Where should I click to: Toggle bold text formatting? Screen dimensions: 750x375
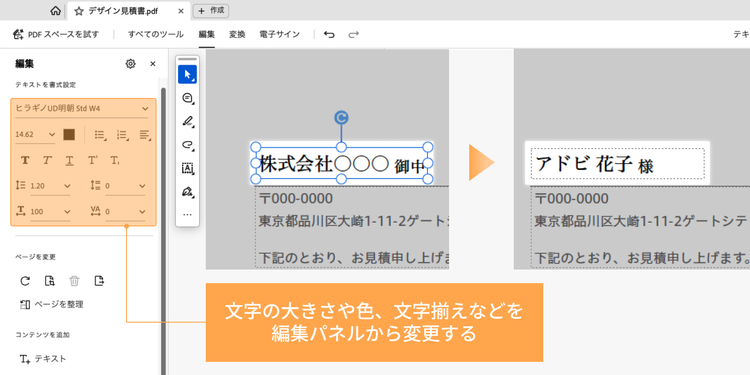(x=25, y=160)
